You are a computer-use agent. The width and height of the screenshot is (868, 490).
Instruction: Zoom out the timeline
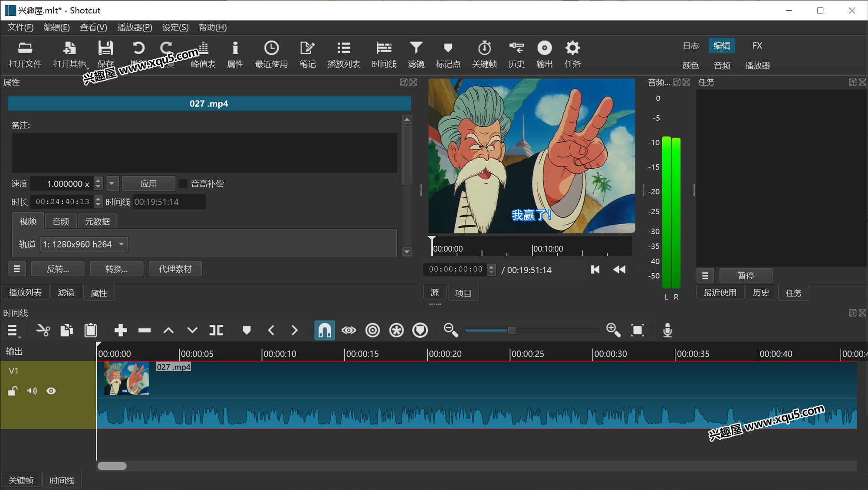pos(450,330)
